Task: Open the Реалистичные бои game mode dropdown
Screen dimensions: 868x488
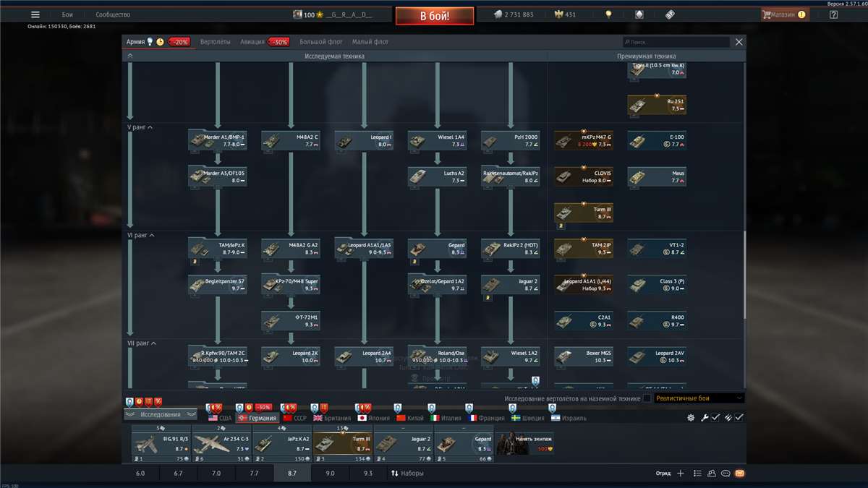Action: click(x=699, y=398)
